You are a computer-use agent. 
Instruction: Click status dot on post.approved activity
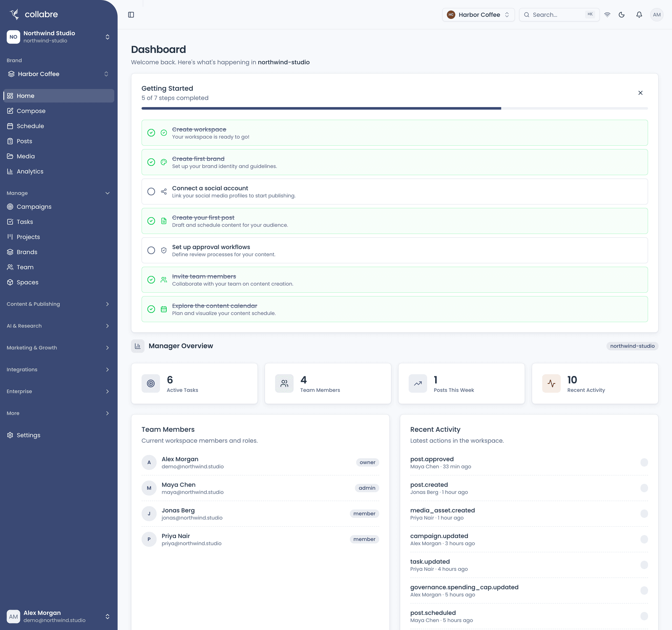[x=644, y=462]
